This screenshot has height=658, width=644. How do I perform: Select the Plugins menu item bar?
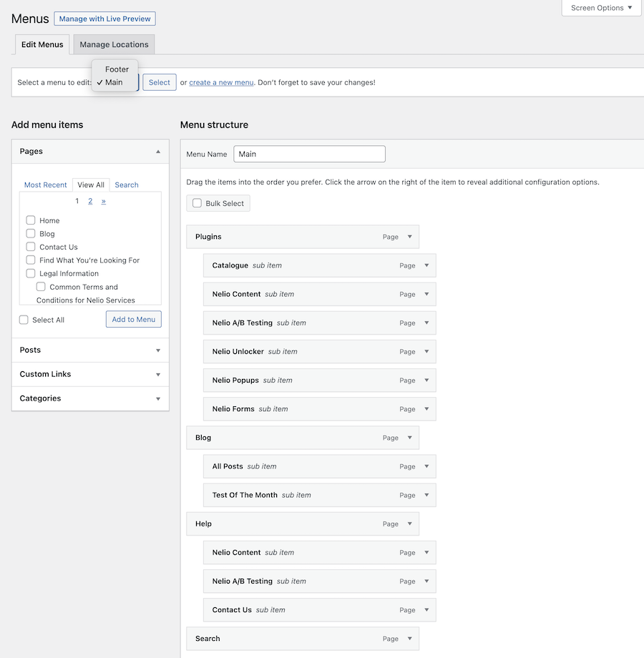click(x=303, y=237)
